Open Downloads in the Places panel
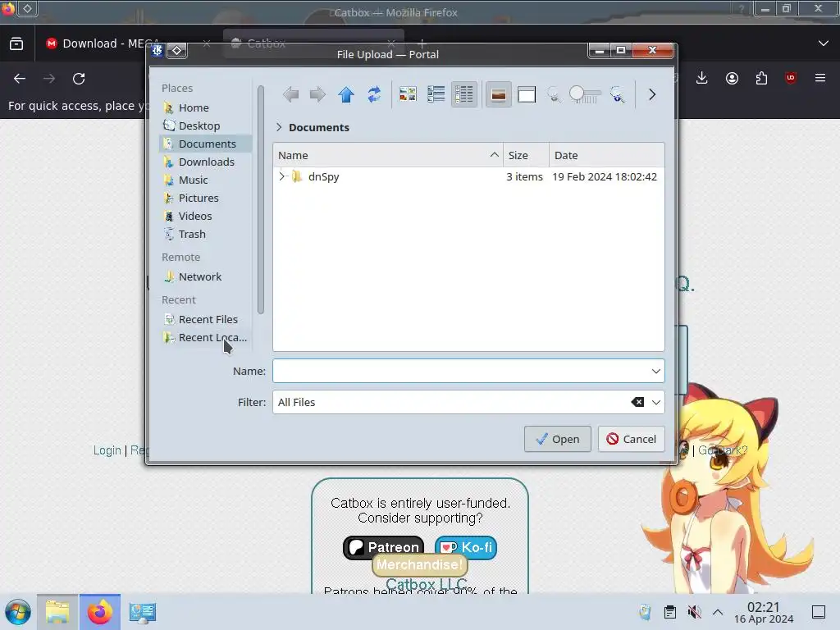Screen dimensions: 840x630 click(x=206, y=162)
